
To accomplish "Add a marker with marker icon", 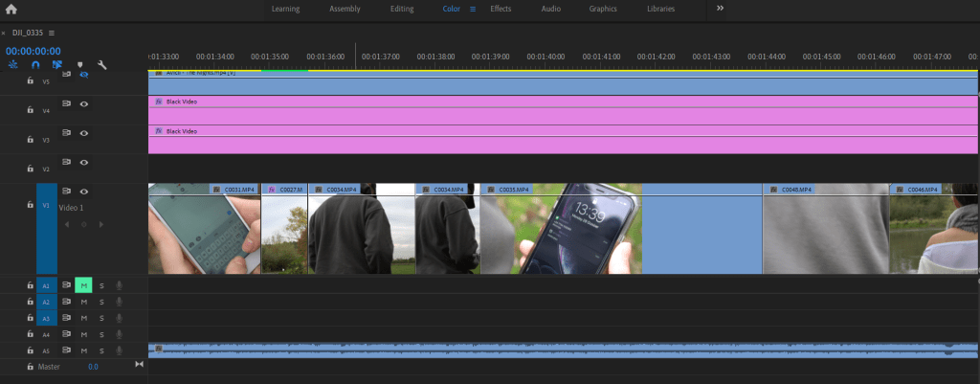I will (80, 64).
